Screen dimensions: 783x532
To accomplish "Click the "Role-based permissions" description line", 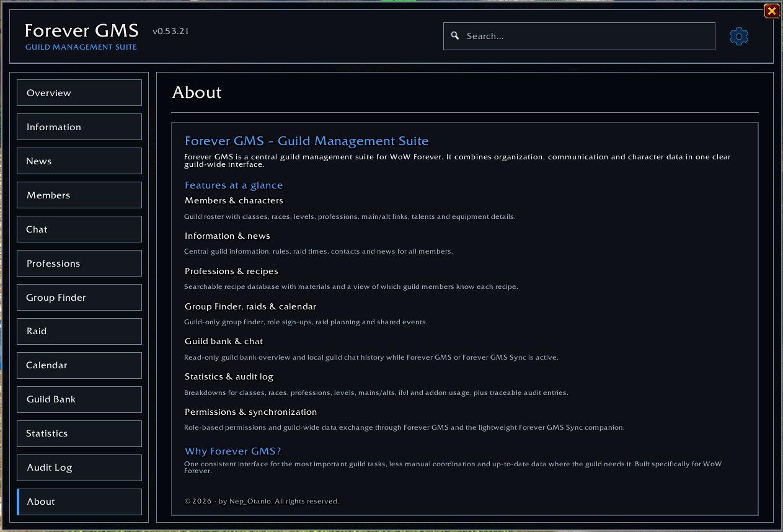I will click(x=404, y=427).
